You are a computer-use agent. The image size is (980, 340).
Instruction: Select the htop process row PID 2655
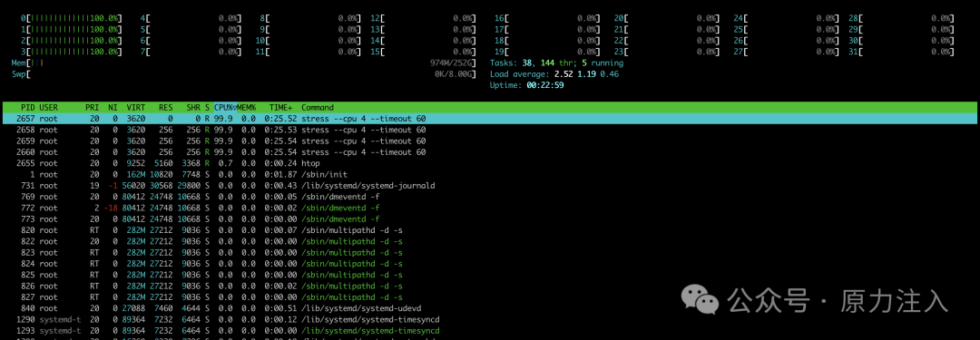click(489, 163)
